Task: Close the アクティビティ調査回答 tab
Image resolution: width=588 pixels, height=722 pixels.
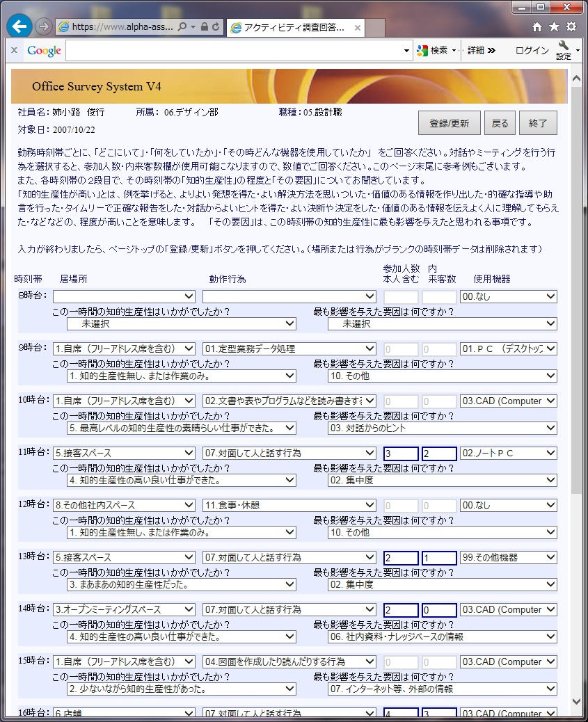Action: [357, 28]
